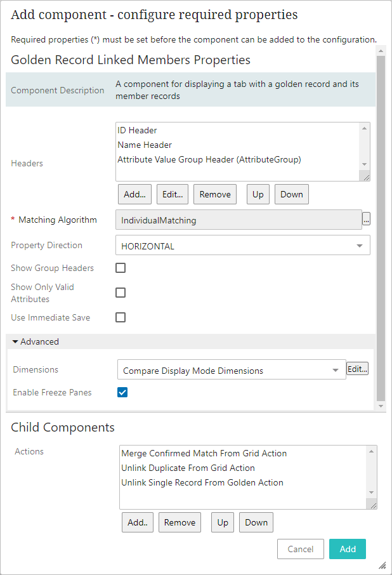Enable the Show Group Headers checkbox

coord(121,268)
